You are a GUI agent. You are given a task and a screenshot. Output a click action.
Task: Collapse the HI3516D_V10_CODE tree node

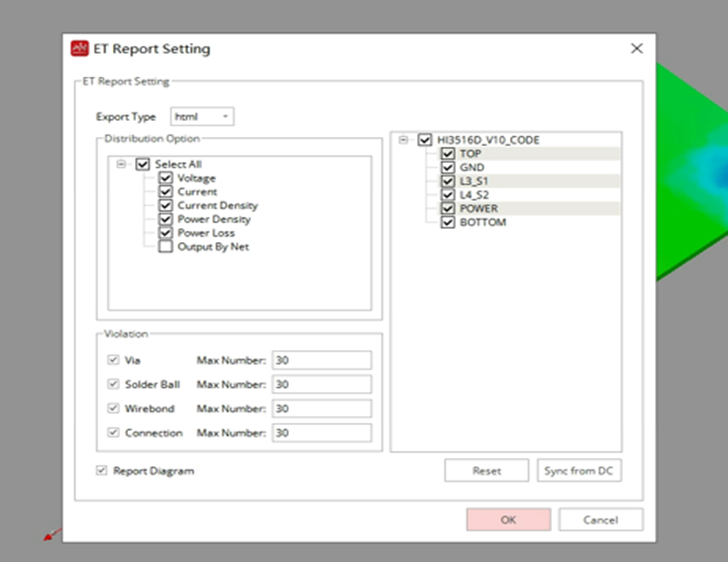[403, 140]
